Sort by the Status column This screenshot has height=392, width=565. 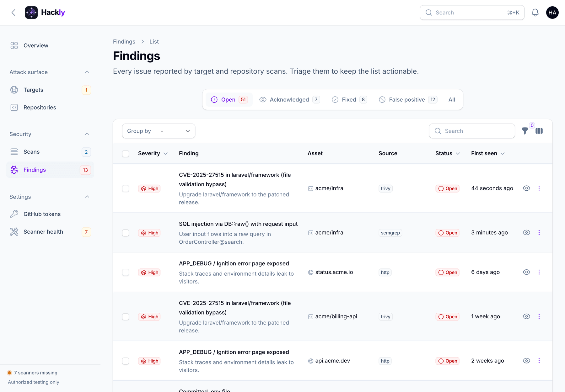click(448, 153)
